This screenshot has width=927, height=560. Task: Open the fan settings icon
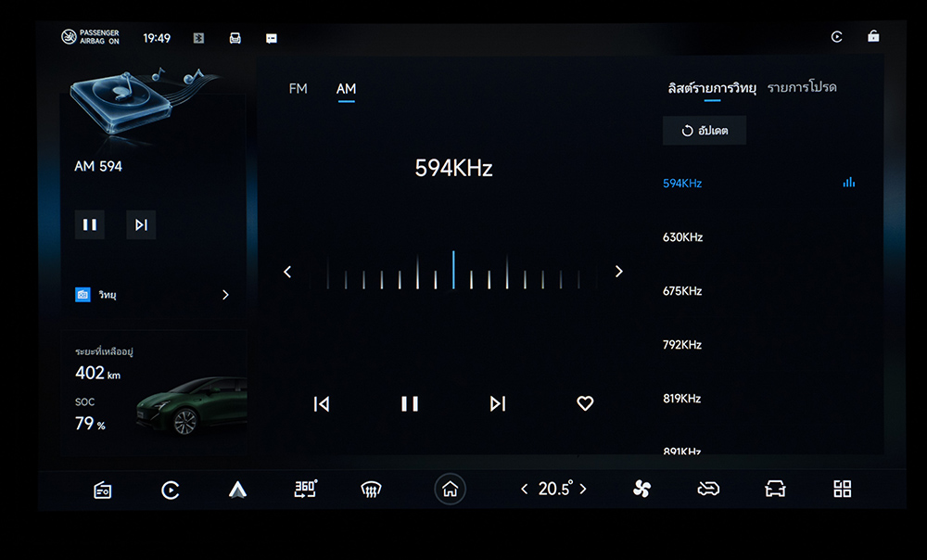point(641,489)
